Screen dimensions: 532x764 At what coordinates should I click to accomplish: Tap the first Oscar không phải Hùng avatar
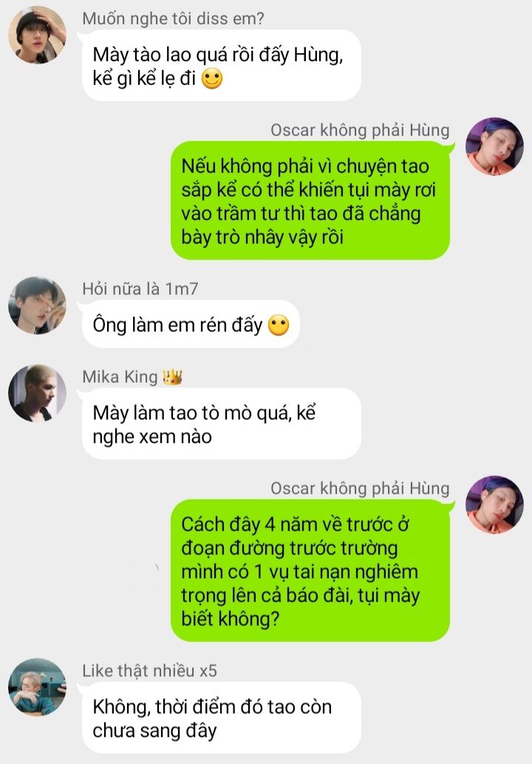click(494, 146)
